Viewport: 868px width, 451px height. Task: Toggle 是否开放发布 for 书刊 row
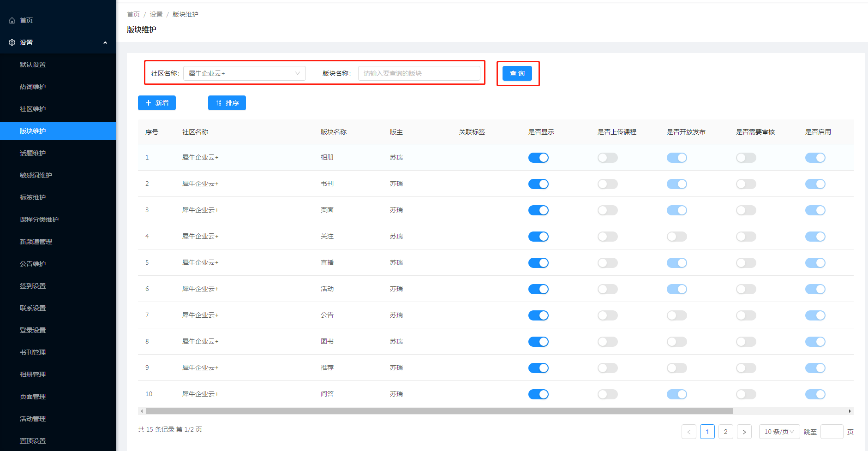tap(677, 184)
